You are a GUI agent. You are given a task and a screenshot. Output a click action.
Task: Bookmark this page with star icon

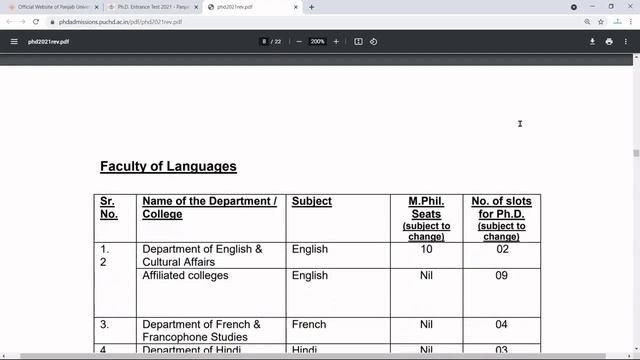(601, 22)
